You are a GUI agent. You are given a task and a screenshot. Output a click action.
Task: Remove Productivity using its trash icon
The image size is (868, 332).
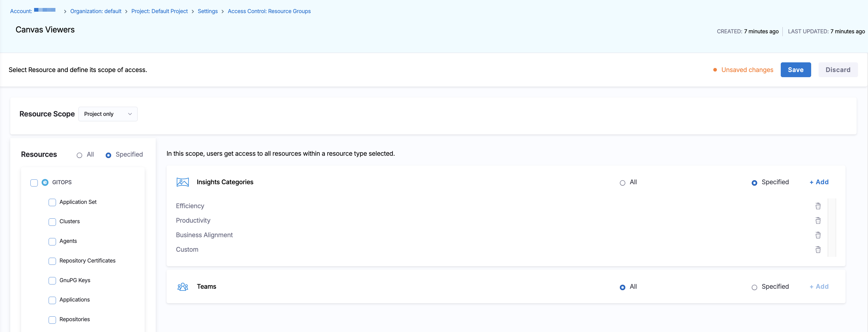point(818,220)
